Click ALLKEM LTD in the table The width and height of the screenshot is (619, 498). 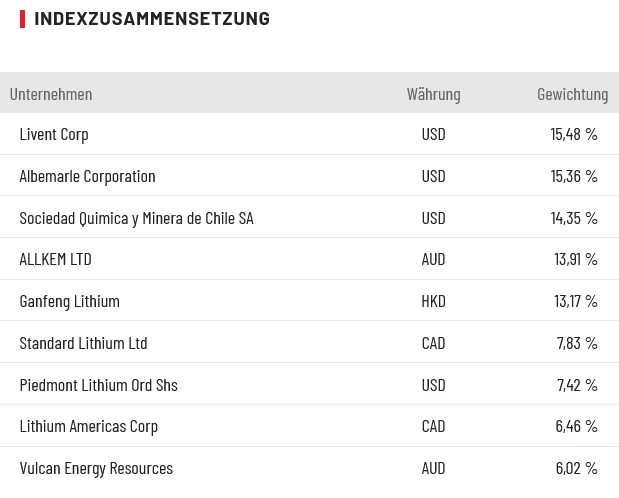55,259
